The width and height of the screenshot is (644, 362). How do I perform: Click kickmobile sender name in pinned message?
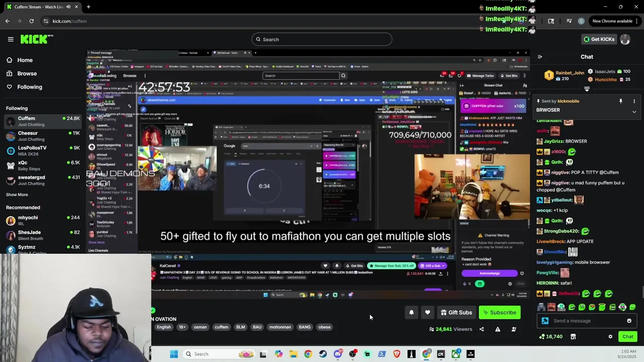[x=568, y=101]
